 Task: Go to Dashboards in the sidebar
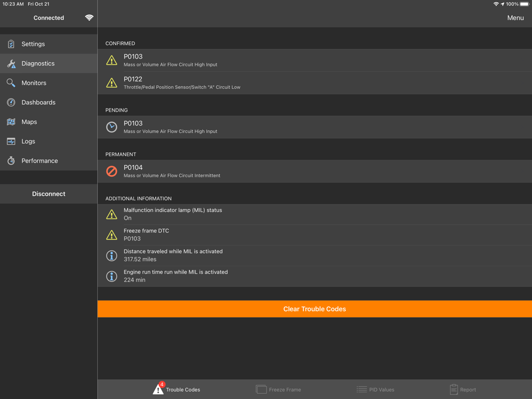pyautogui.click(x=48, y=103)
